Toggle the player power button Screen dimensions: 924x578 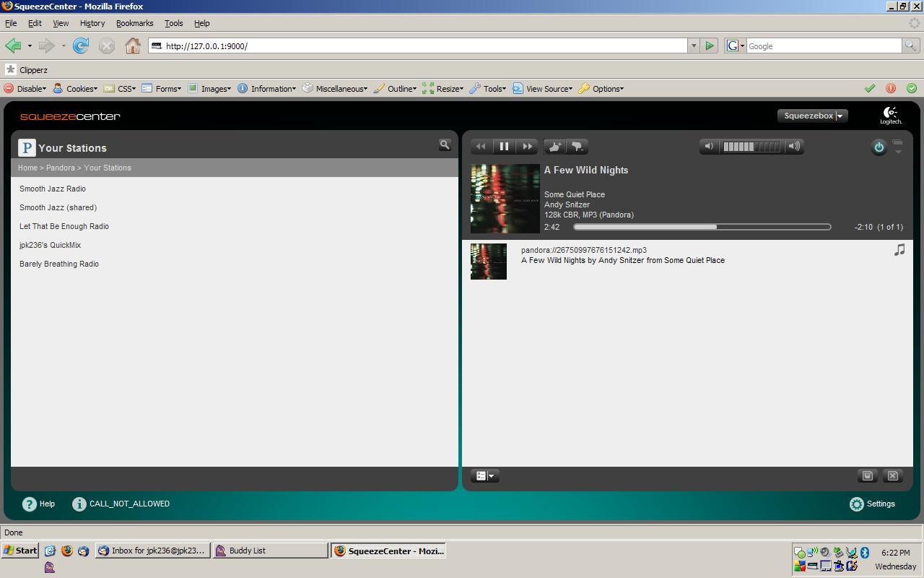click(x=879, y=147)
